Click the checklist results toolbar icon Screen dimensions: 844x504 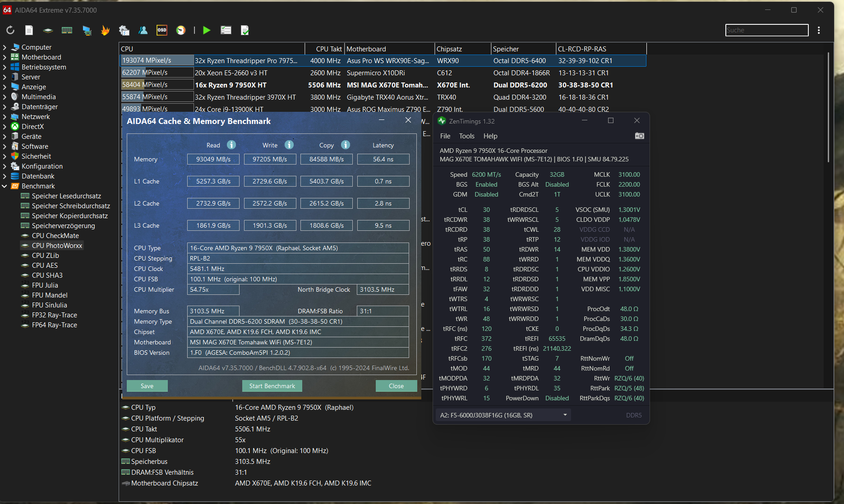(226, 30)
